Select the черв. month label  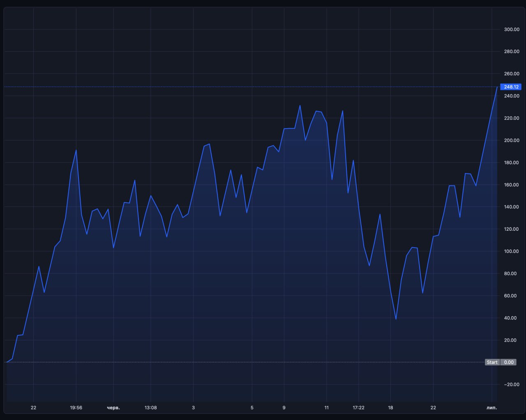tap(113, 408)
